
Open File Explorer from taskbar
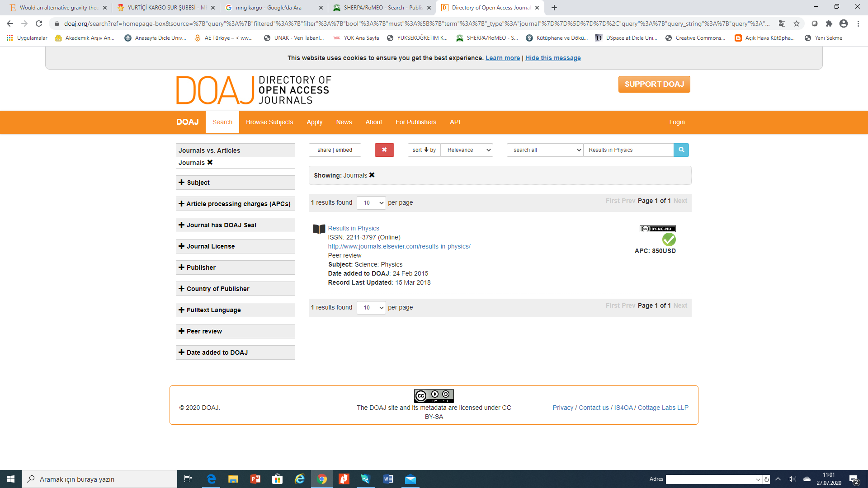click(x=233, y=479)
